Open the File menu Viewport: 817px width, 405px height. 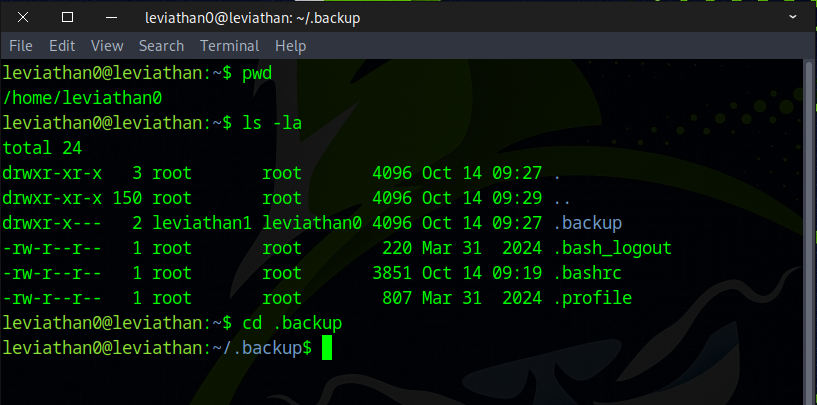pyautogui.click(x=21, y=46)
